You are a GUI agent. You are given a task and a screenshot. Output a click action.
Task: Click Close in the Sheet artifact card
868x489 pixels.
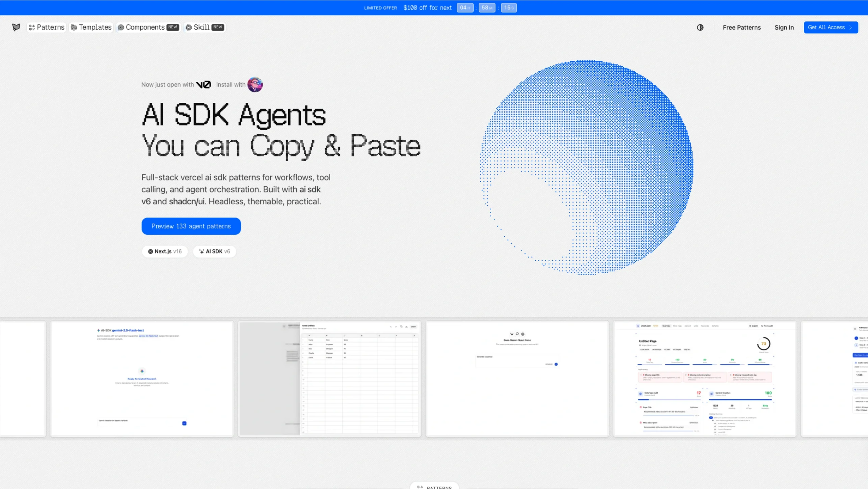[413, 326]
